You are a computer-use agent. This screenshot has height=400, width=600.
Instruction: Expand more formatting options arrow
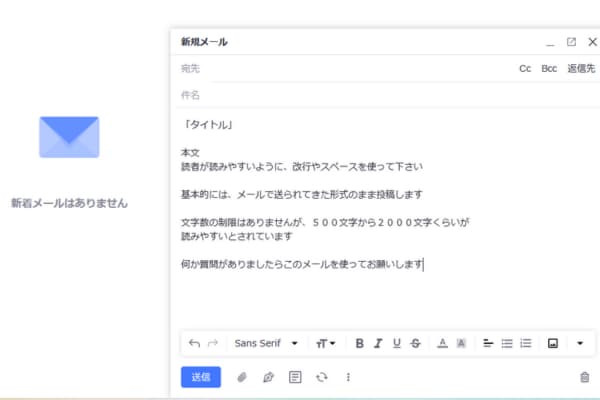(x=580, y=343)
